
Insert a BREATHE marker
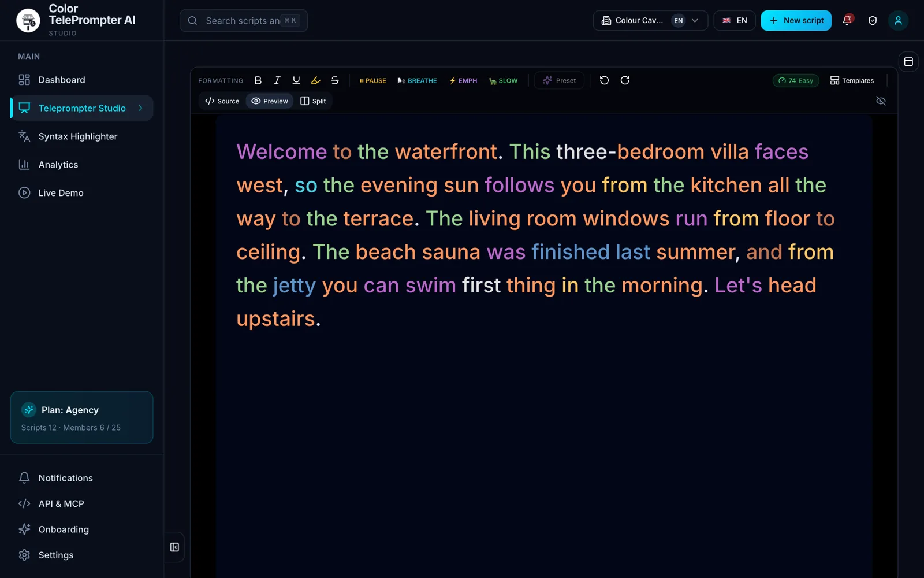click(417, 81)
